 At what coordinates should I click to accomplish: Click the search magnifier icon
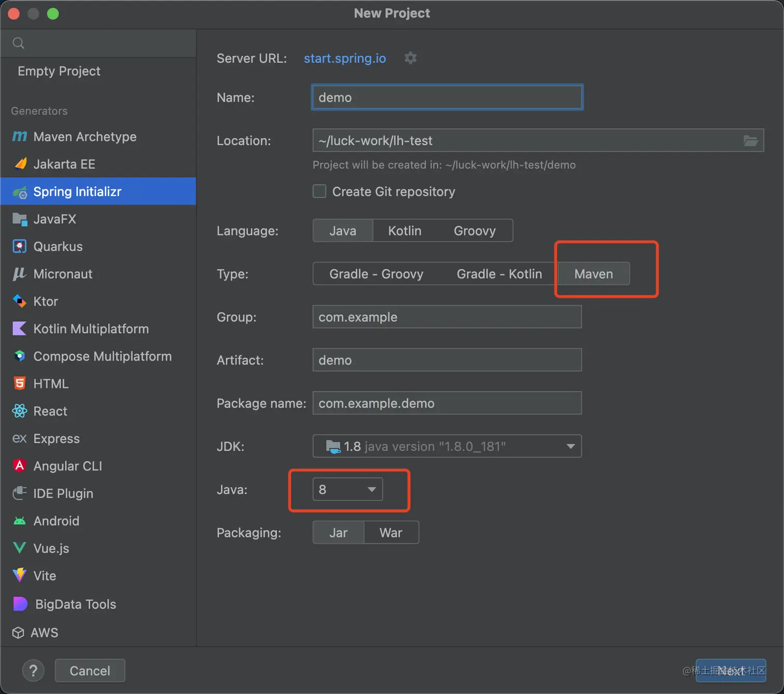(19, 43)
